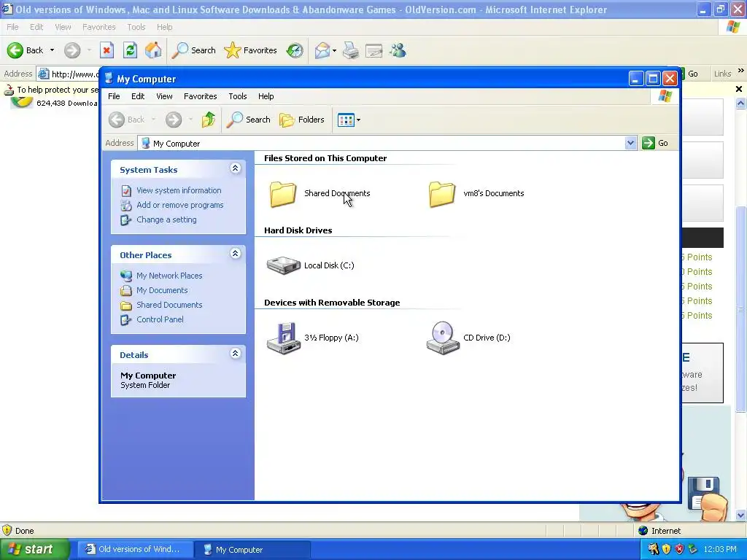Click View system information link

tap(179, 190)
